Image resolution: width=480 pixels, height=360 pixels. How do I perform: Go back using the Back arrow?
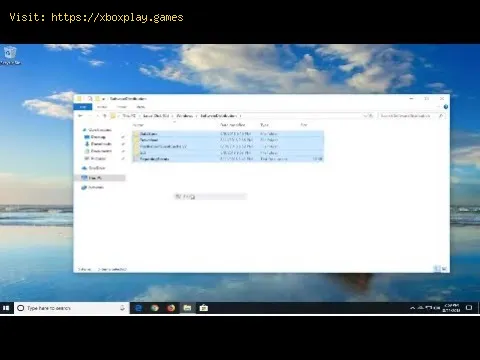[x=80, y=116]
